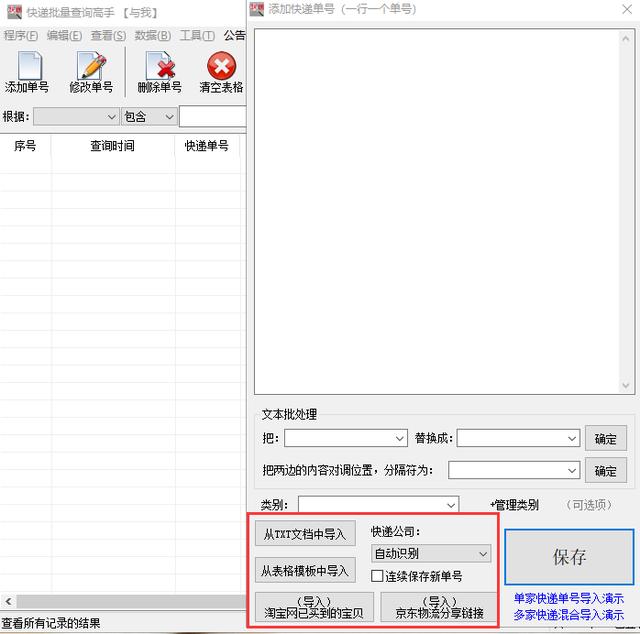Open the 快递公司 自动识别 dropdown
This screenshot has height=634, width=640.
[431, 554]
